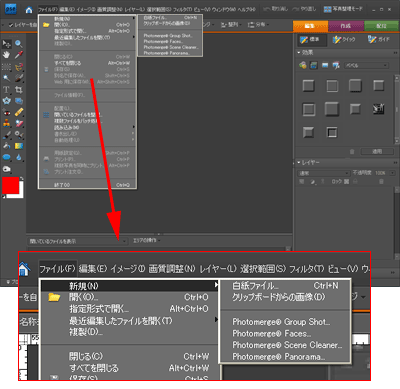This screenshot has width=400, height=389.
Task: Select the Magic Wand tool
Action: click(7, 78)
